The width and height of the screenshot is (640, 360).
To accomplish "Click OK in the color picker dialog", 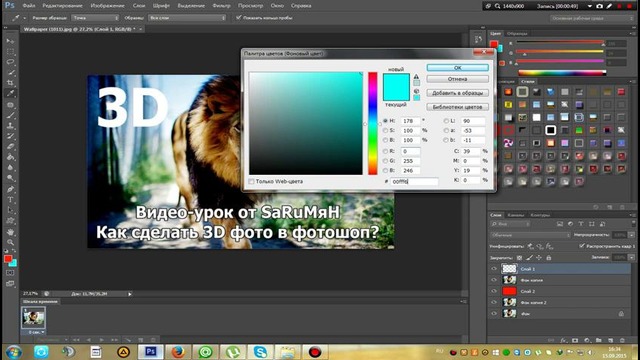I will (x=458, y=68).
